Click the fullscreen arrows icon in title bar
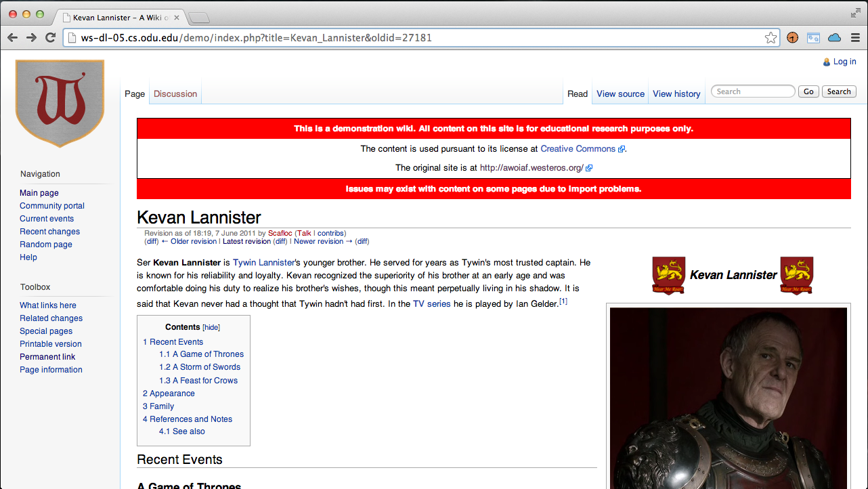The height and width of the screenshot is (489, 868). coord(855,13)
